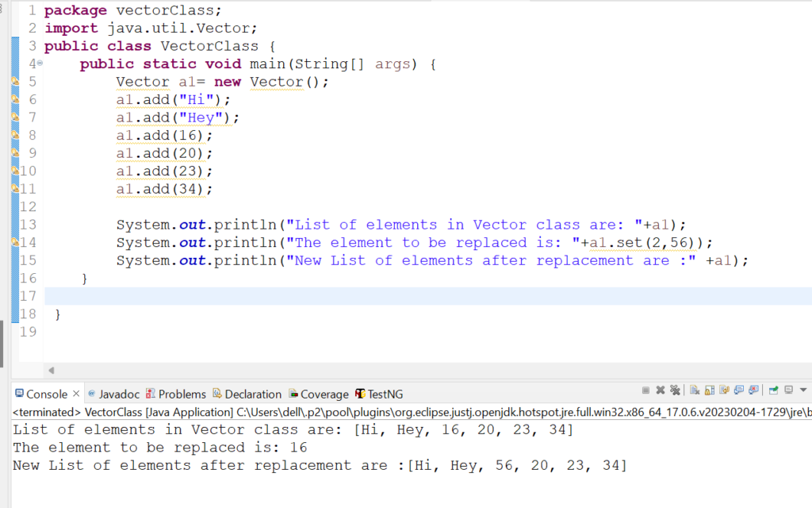Click the Display Selected Console icon
Viewport: 812px width, 508px height.
point(789,391)
